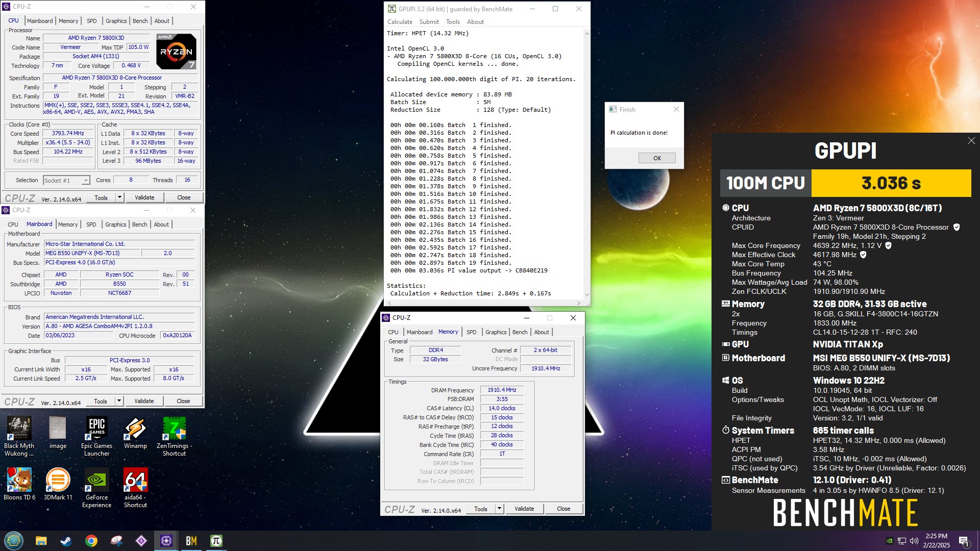Open GeForce Experience desktop icon
The image size is (980, 551).
96,488
